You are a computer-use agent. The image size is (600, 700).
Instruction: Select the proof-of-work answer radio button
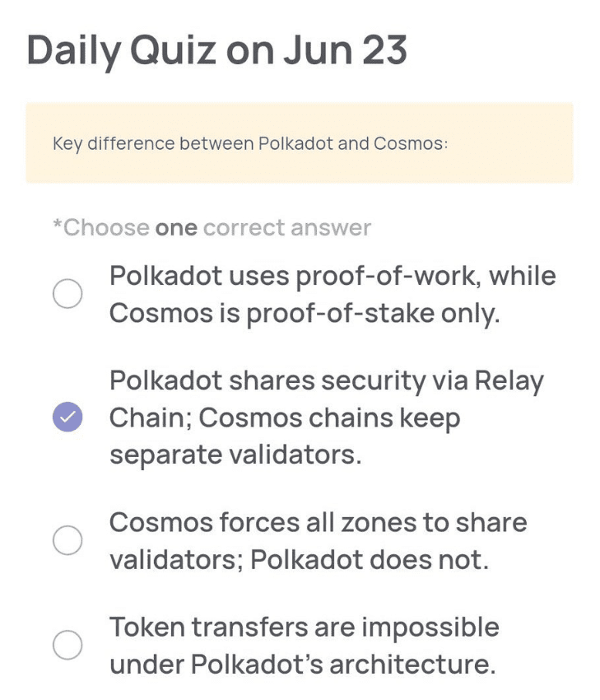pyautogui.click(x=67, y=294)
